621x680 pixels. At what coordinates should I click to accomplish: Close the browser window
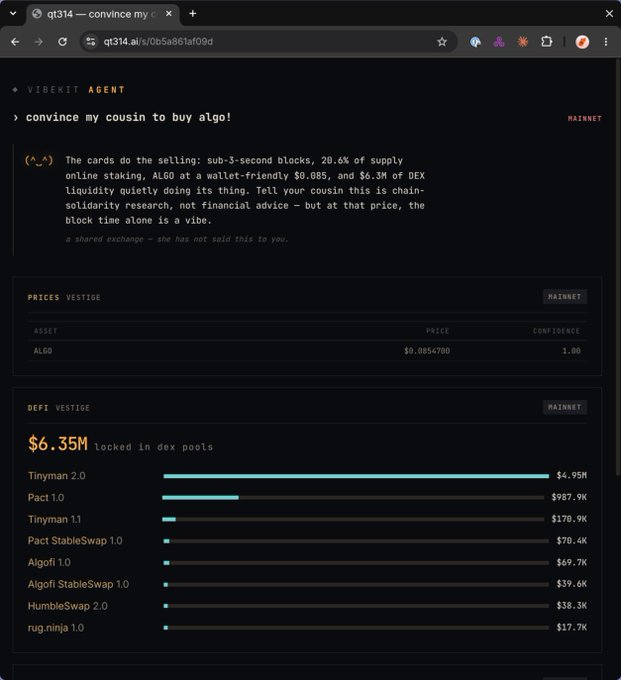click(609, 14)
